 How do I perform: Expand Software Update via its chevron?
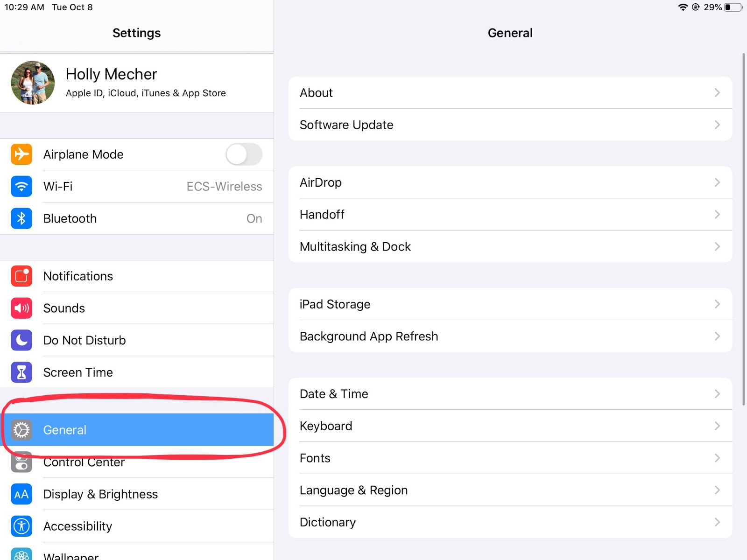click(717, 125)
